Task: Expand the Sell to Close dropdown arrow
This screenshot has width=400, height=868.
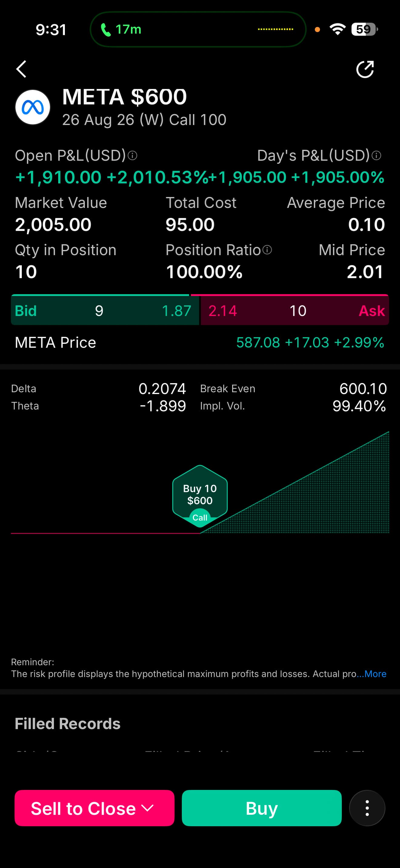Action: click(x=147, y=808)
